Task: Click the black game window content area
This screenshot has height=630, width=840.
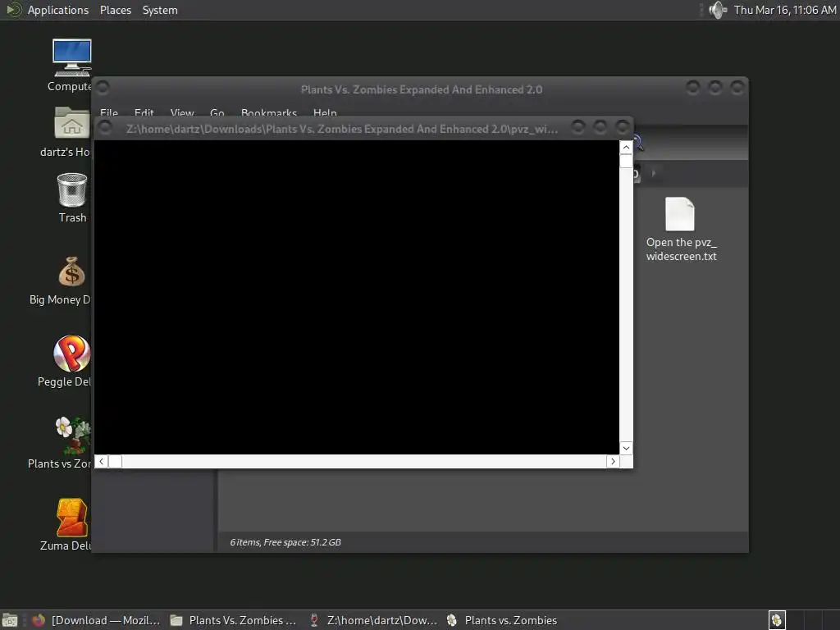Action: (x=356, y=297)
